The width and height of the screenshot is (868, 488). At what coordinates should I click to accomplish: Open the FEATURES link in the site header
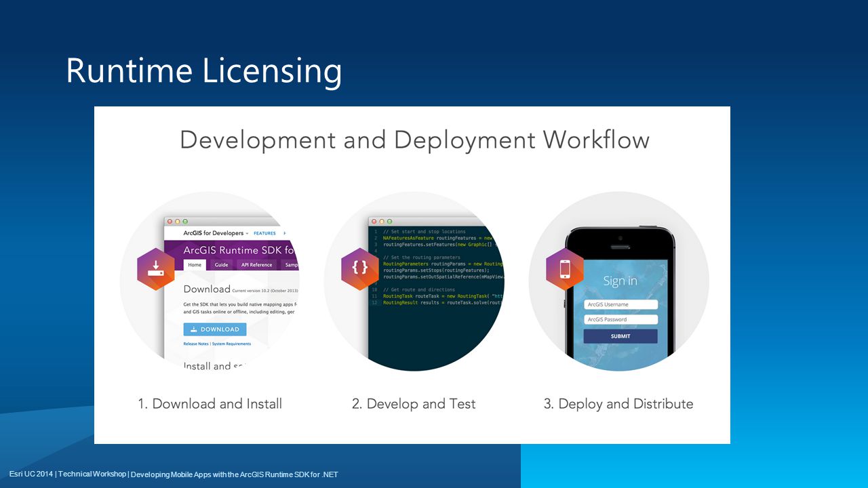264,233
